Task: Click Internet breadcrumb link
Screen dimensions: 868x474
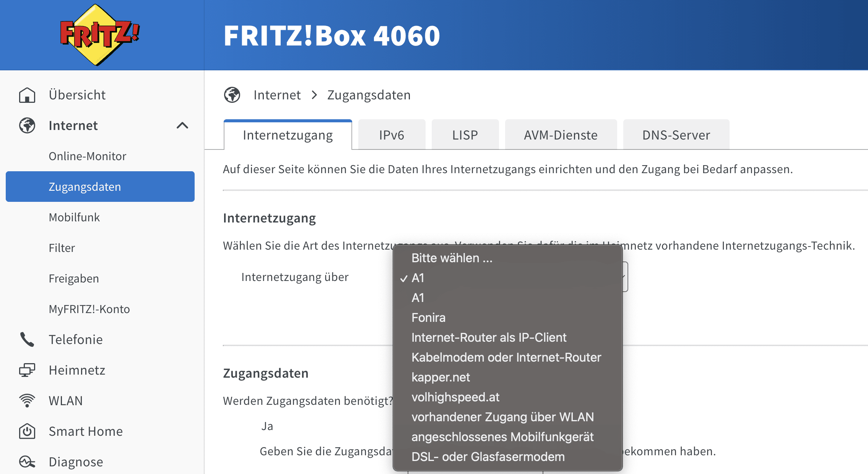Action: pos(277,95)
